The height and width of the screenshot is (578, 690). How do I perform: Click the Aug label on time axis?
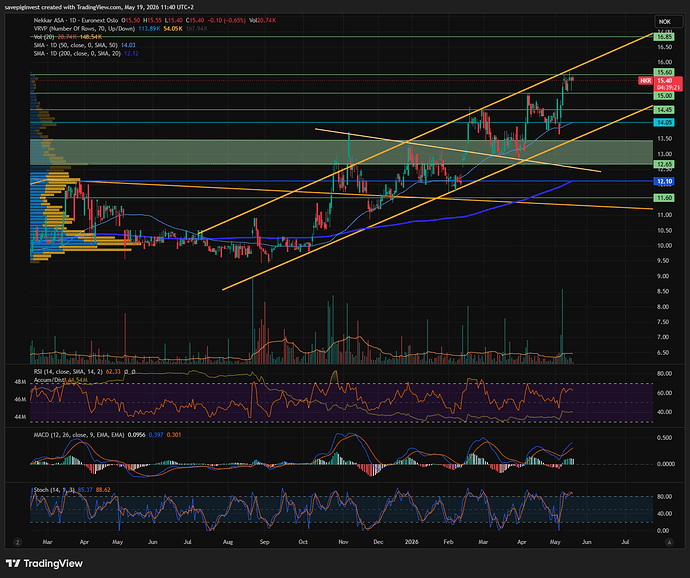tap(228, 542)
